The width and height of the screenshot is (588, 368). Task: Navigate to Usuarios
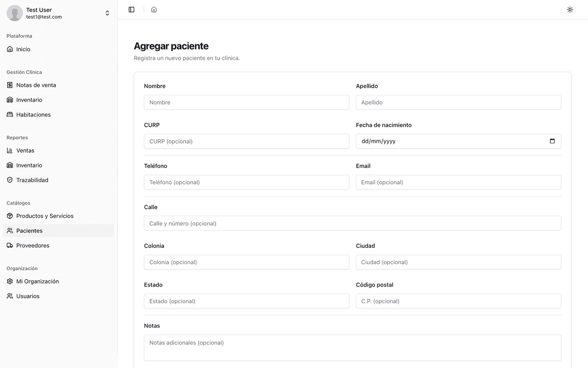pos(28,296)
